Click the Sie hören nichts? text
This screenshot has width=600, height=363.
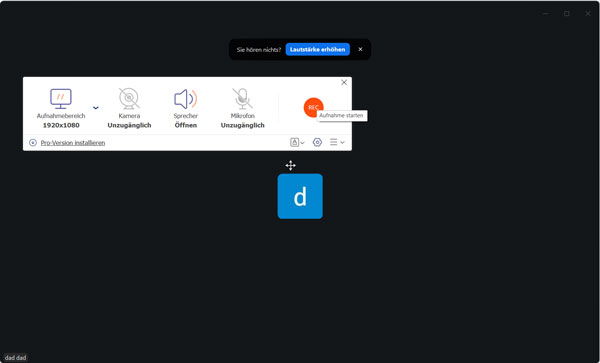pos(259,50)
